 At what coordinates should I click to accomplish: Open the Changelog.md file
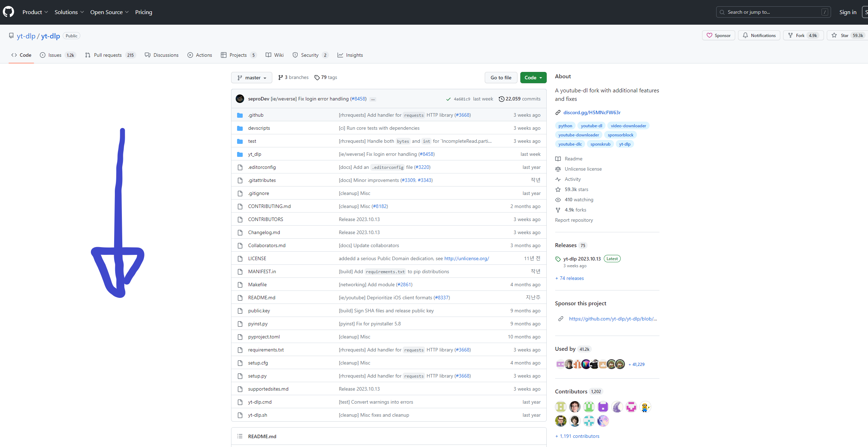264,232
